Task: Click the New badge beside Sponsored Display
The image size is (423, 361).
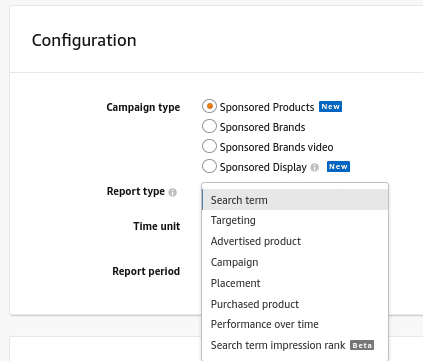Action: (x=338, y=167)
